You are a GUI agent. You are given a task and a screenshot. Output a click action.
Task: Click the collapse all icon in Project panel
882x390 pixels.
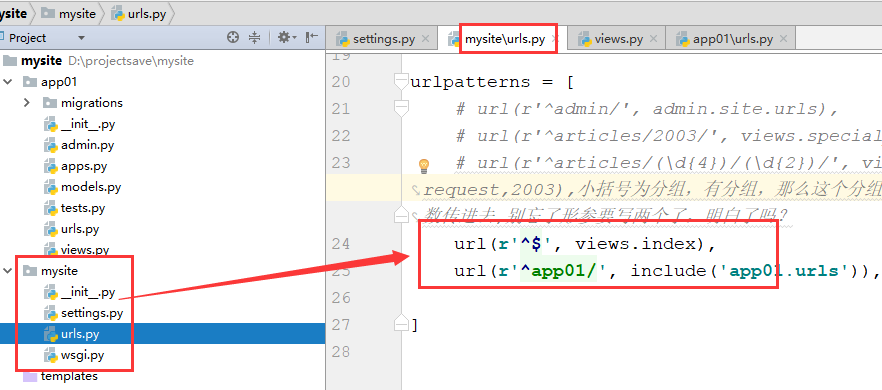(255, 38)
